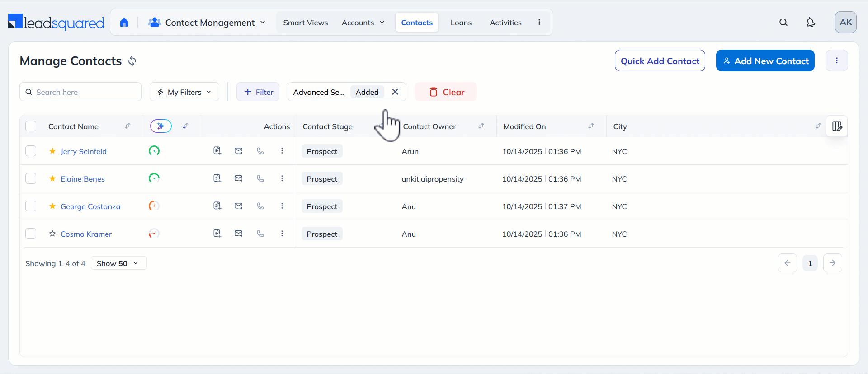Click the search magnifier in top bar
The width and height of the screenshot is (868, 374).
pos(783,23)
